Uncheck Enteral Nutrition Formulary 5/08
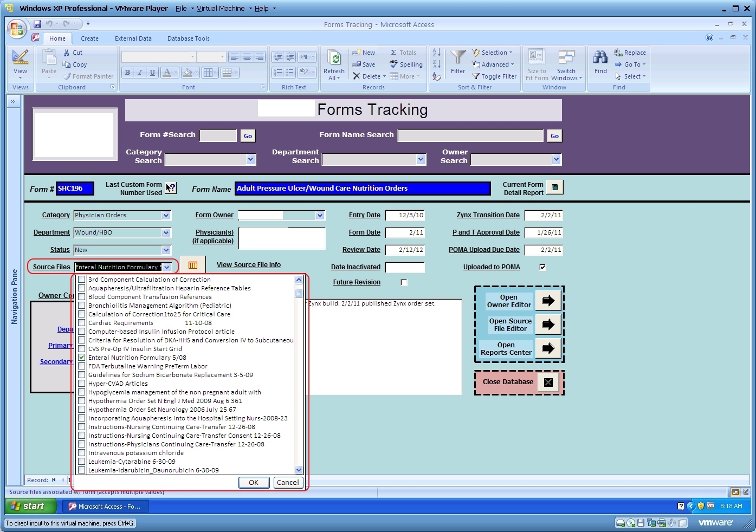The image size is (756, 532). point(82,358)
